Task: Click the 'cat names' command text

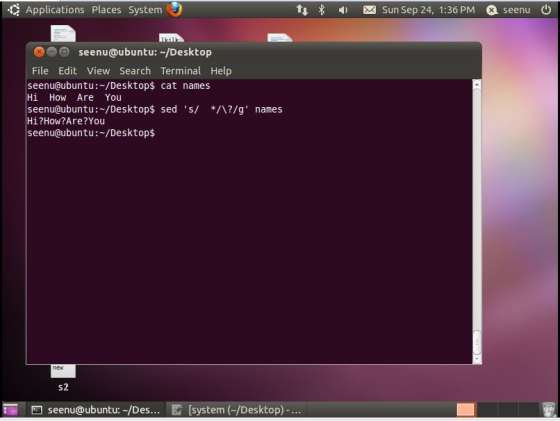Action: point(185,86)
